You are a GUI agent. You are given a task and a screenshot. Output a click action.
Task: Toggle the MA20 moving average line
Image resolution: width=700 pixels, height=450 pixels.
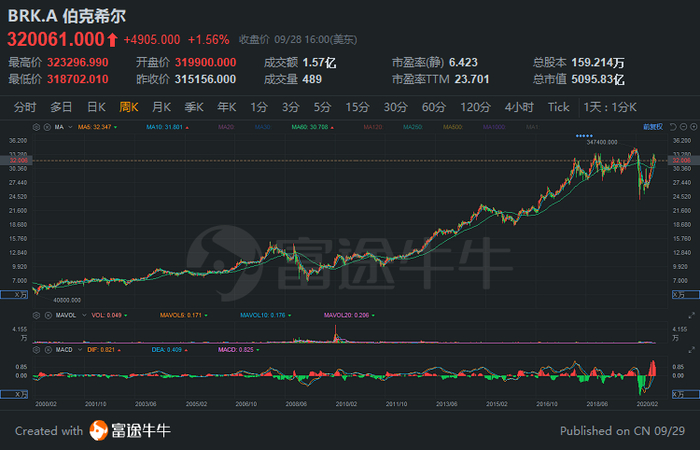tap(226, 127)
